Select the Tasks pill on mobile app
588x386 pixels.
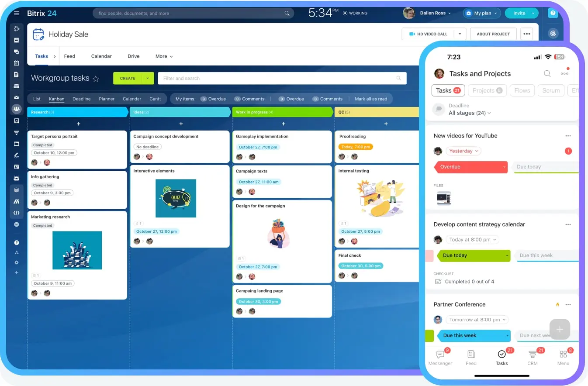pyautogui.click(x=447, y=90)
